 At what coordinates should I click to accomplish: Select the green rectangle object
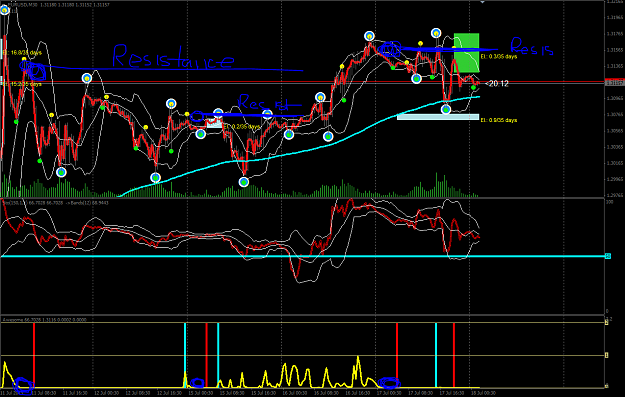point(467,53)
